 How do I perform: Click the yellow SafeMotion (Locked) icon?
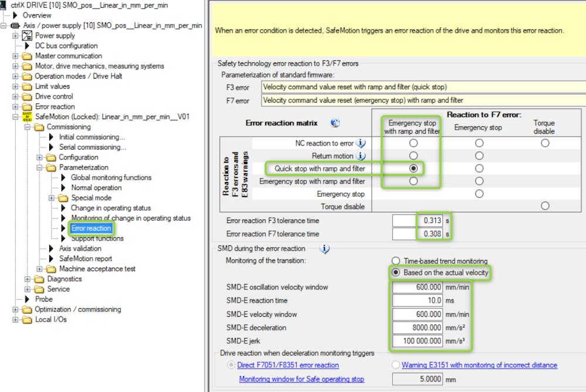[x=28, y=117]
